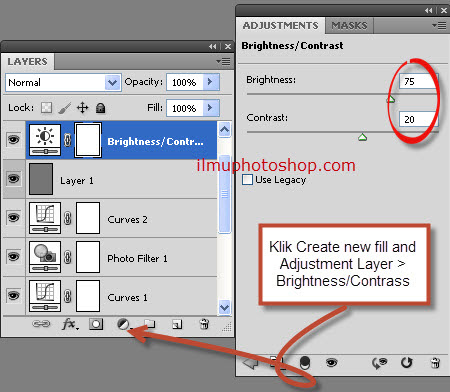The height and width of the screenshot is (392, 450).
Task: Expand the Opacity slider arrow
Action: coord(210,82)
